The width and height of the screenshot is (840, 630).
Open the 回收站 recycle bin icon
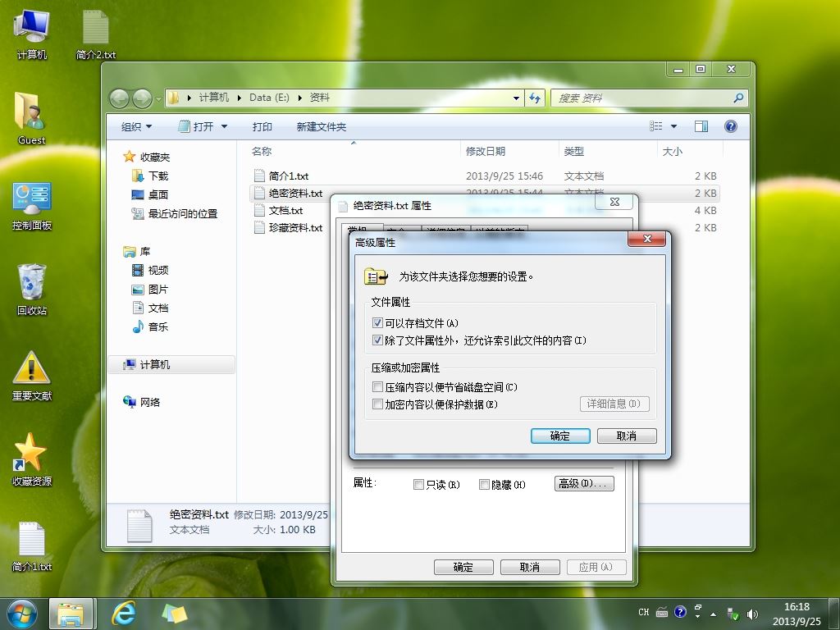(32, 290)
